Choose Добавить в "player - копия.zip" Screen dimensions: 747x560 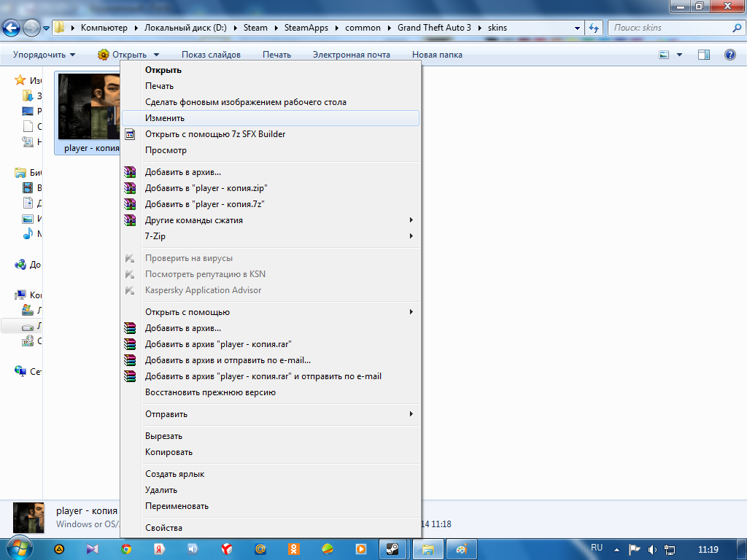(270, 188)
